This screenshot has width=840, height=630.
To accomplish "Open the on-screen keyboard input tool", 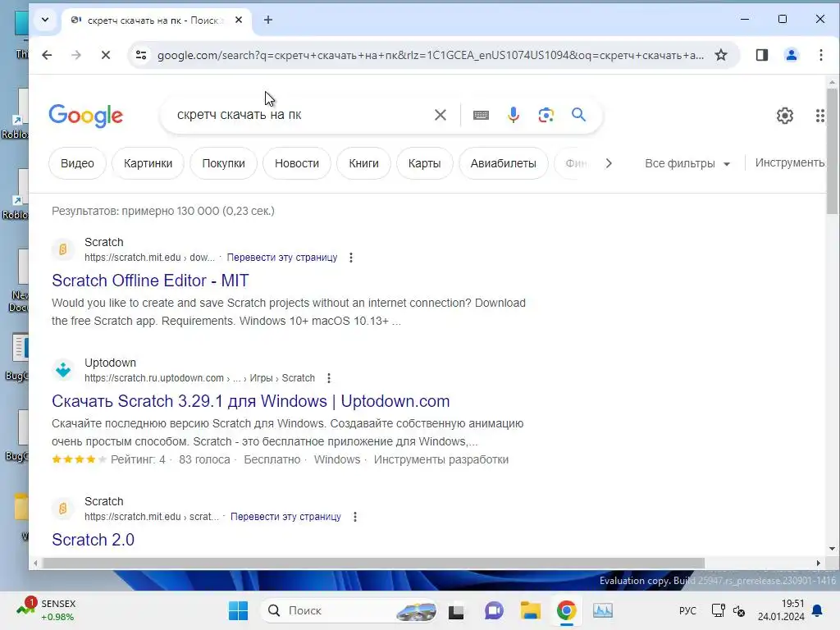I will pyautogui.click(x=481, y=115).
